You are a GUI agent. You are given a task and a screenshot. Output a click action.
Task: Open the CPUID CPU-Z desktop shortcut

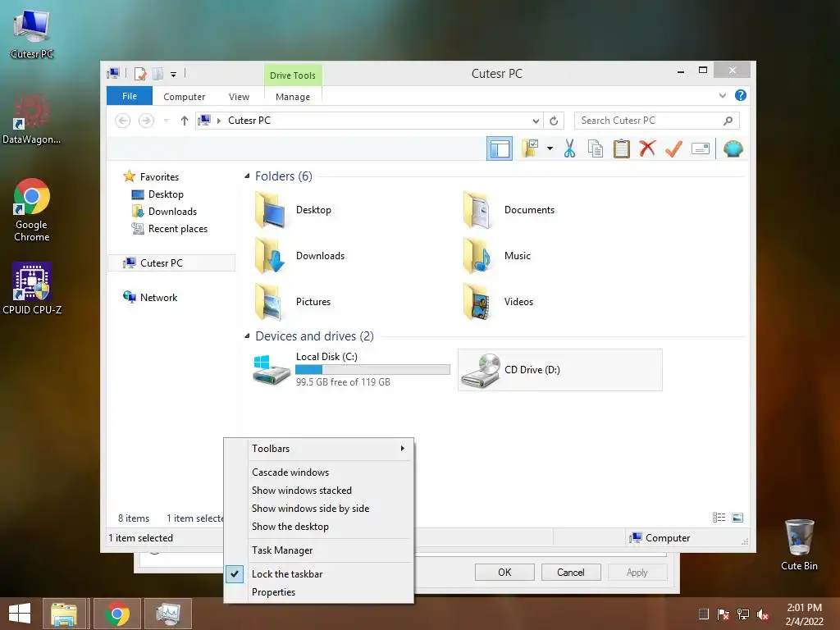(x=32, y=288)
